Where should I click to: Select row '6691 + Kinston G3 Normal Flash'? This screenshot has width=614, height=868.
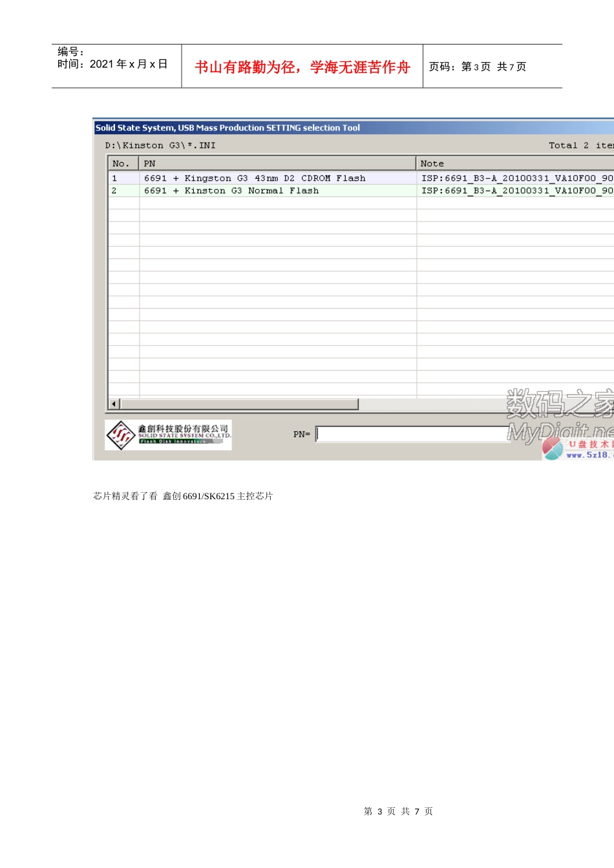pyautogui.click(x=361, y=191)
